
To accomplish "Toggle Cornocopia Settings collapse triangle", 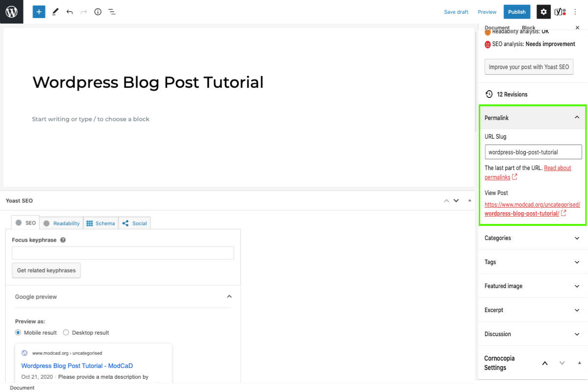I will (579, 363).
